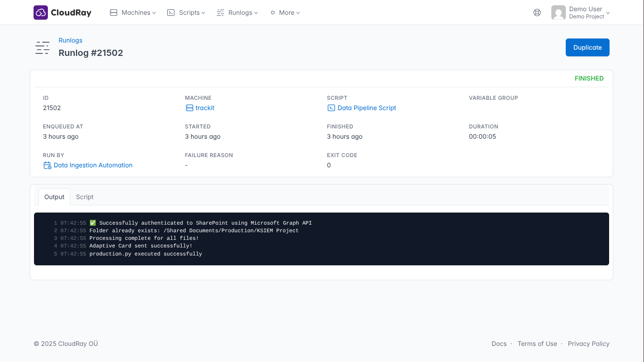Click the help lifebuoy icon
This screenshot has width=644, height=362.
coord(537,13)
